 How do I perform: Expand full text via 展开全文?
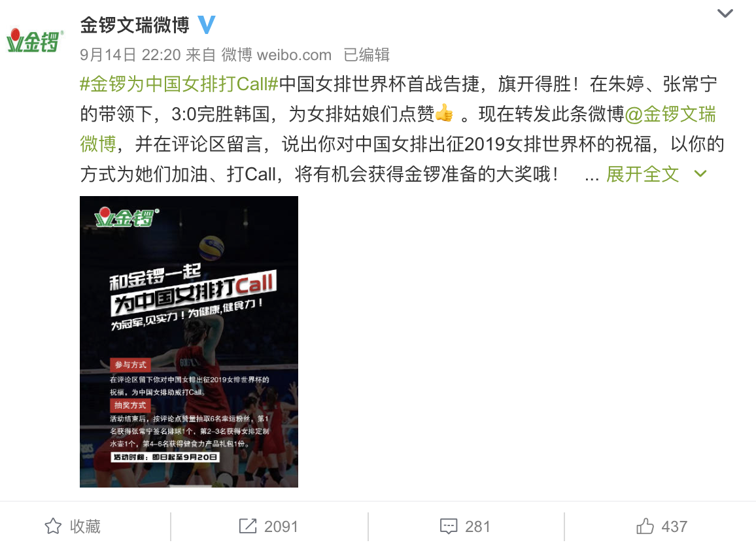(x=642, y=175)
